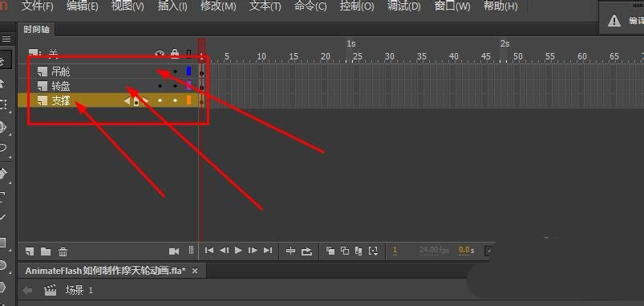This screenshot has height=306, width=644.
Task: Switch to the 时间轴 panel tab
Action: click(x=36, y=29)
